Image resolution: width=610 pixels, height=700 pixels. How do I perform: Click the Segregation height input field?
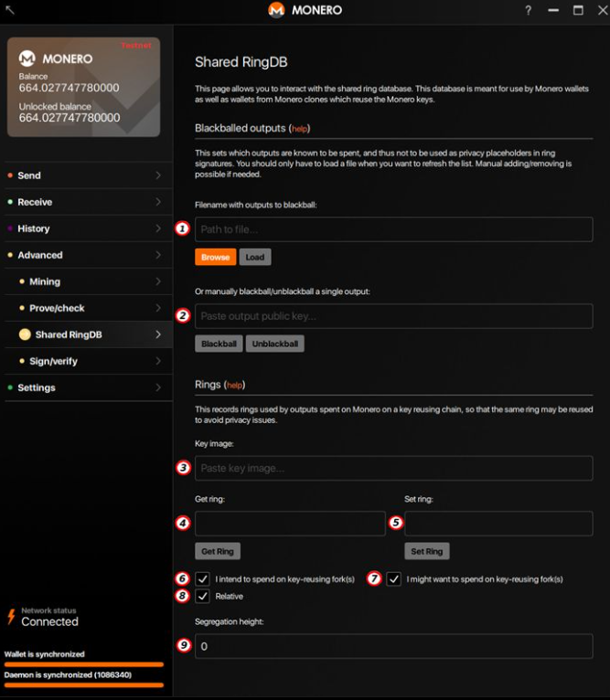[393, 646]
